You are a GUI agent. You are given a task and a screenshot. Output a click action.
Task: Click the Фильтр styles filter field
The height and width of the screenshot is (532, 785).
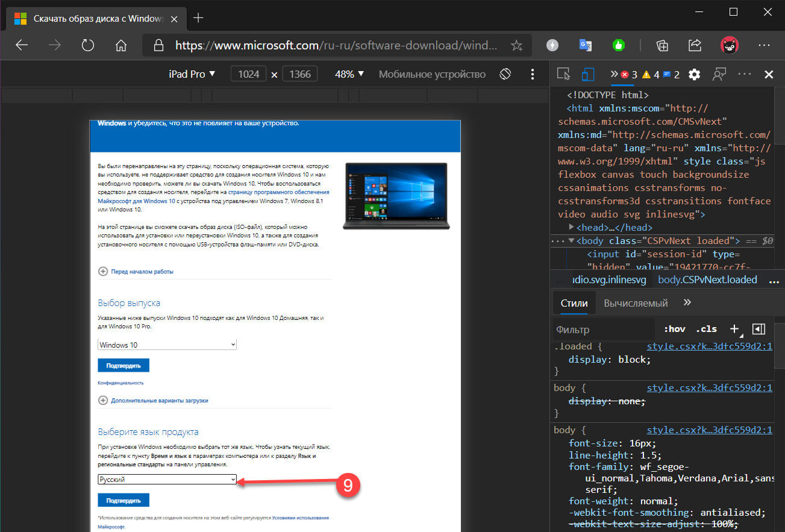(x=604, y=329)
